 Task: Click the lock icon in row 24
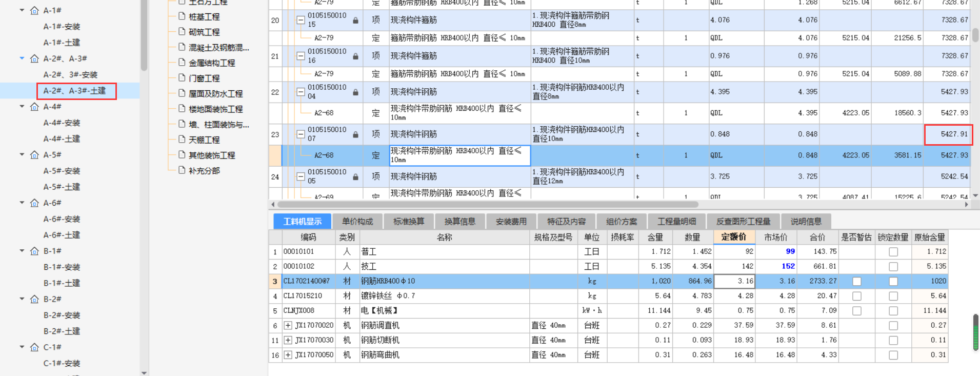pos(355,177)
